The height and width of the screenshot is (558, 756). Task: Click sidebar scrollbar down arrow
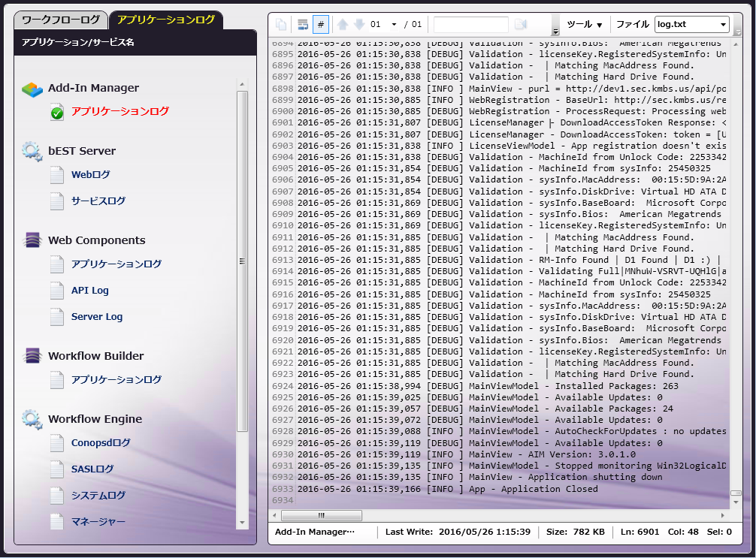pyautogui.click(x=242, y=523)
